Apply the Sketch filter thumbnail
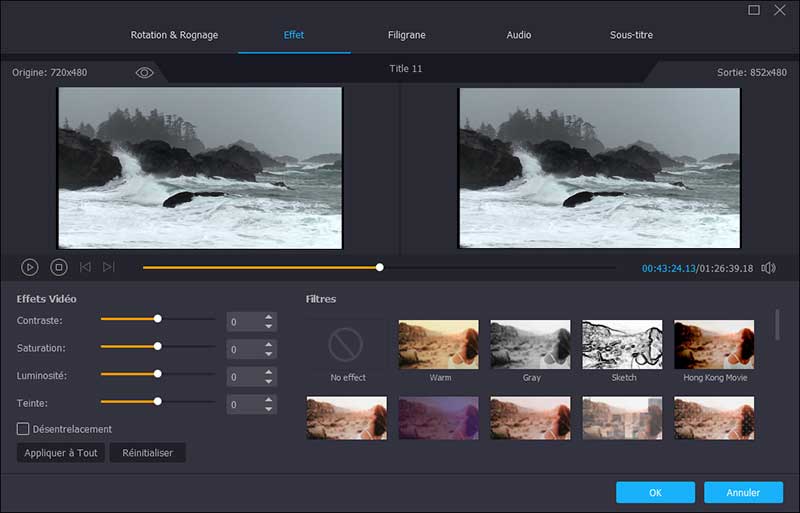 click(x=622, y=345)
